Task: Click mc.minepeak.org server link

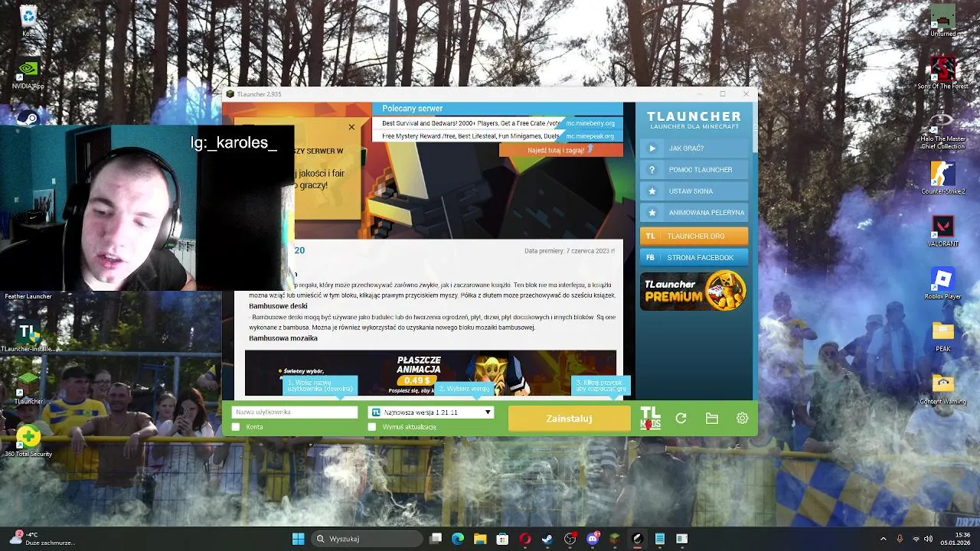Action: pyautogui.click(x=590, y=136)
